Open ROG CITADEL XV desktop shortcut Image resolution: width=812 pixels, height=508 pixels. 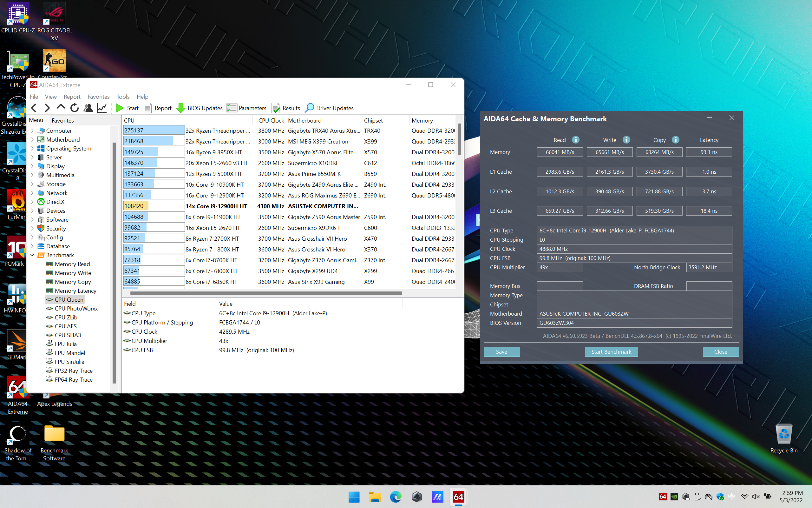(54, 22)
